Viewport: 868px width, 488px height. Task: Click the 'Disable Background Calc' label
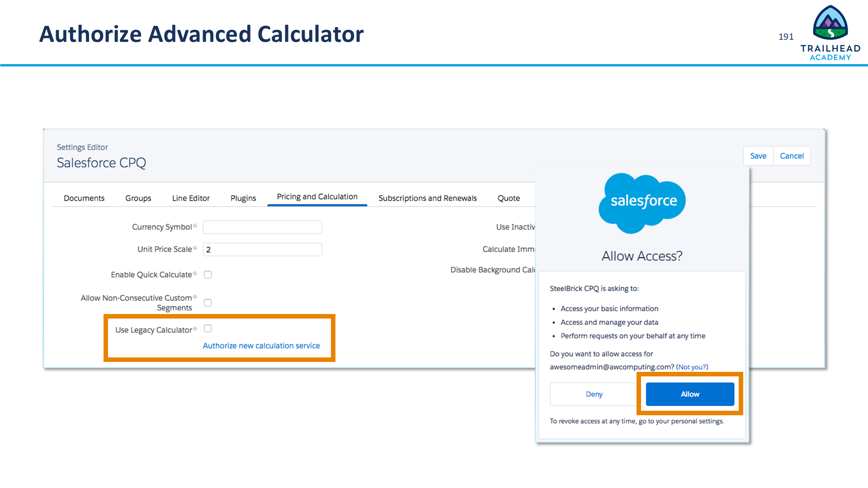(493, 270)
